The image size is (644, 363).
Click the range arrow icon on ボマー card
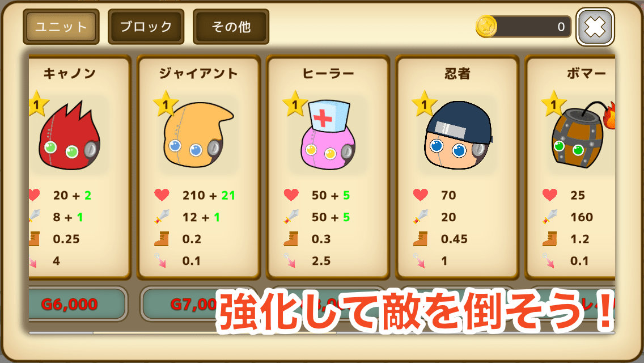coord(549,260)
